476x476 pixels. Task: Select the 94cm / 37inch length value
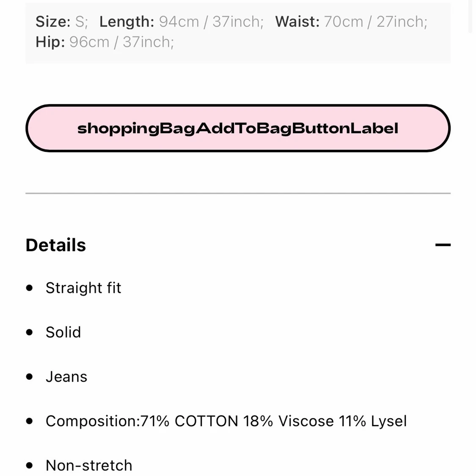(x=211, y=22)
